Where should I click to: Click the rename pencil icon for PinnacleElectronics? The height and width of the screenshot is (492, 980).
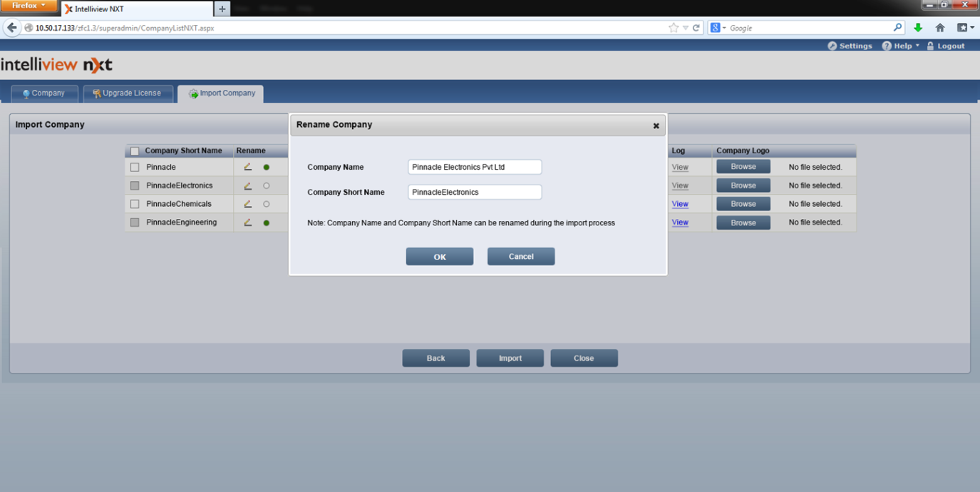pos(248,185)
